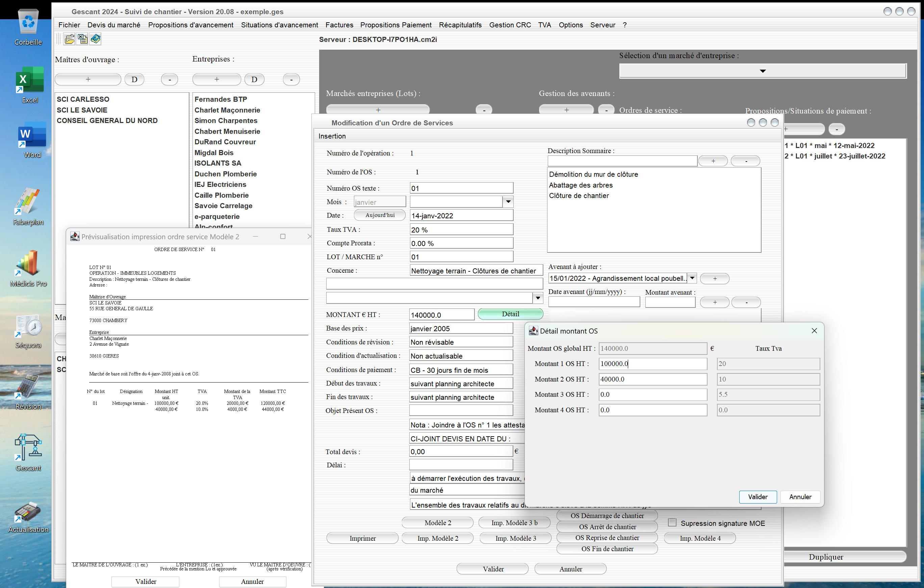Select SCI LE SAVOIE in Maîtres d'ouvrage list
Screen dimensions: 924x588
[82, 110]
